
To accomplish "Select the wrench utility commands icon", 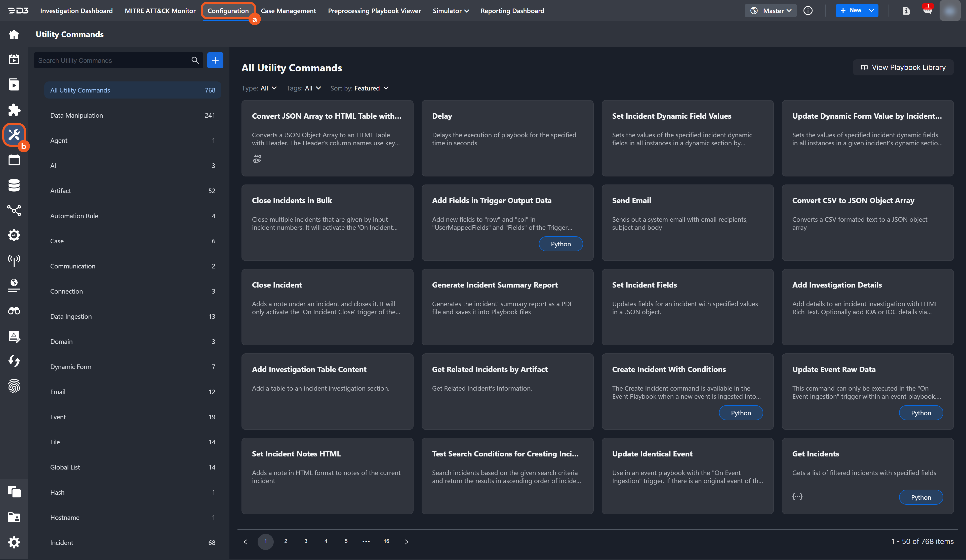I will (14, 135).
